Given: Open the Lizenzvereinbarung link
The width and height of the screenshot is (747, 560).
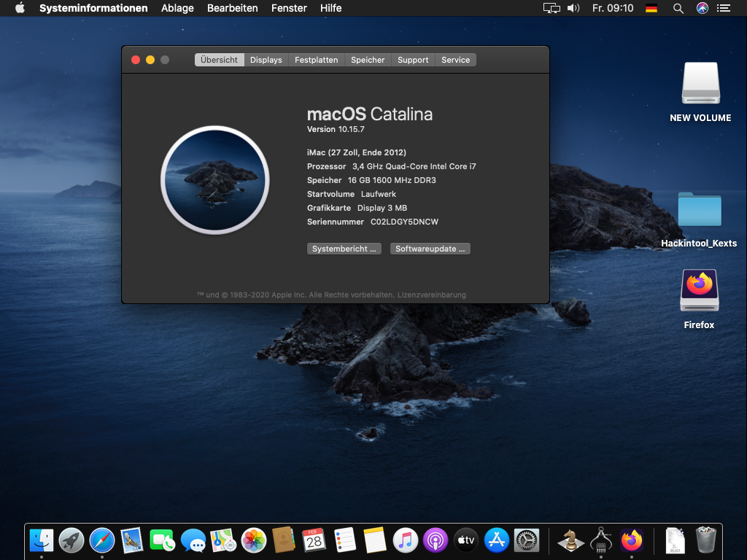Looking at the screenshot, I should click(x=432, y=295).
